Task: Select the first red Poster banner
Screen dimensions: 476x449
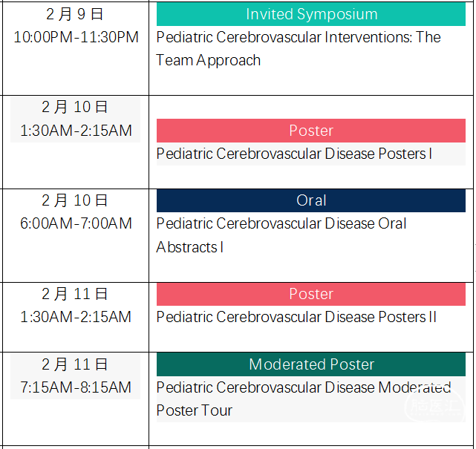Action: click(311, 131)
